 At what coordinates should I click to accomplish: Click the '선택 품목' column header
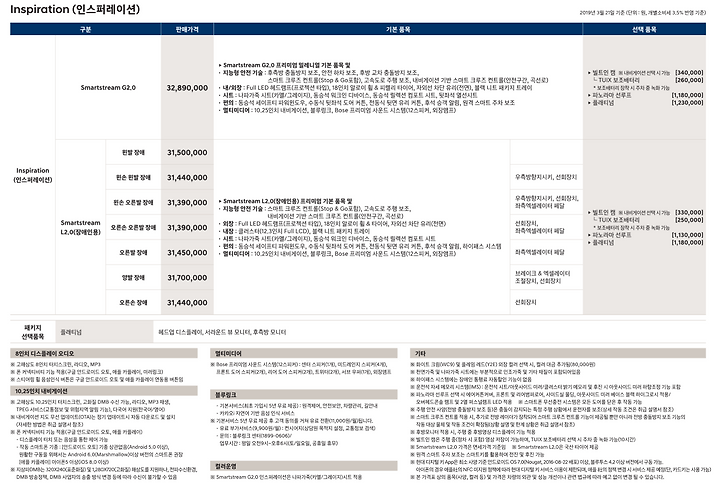click(x=644, y=29)
